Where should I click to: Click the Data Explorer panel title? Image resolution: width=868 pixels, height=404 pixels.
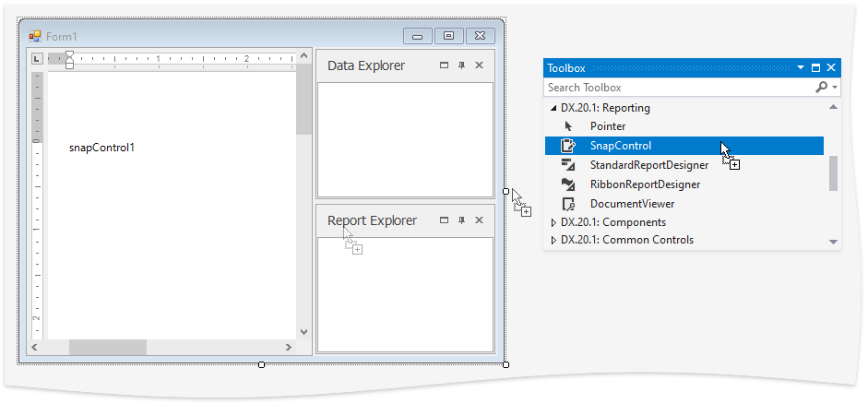pyautogui.click(x=366, y=65)
